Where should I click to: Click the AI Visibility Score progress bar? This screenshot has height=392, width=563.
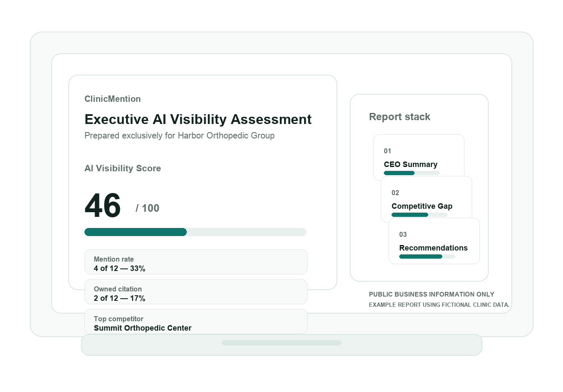[x=195, y=232]
